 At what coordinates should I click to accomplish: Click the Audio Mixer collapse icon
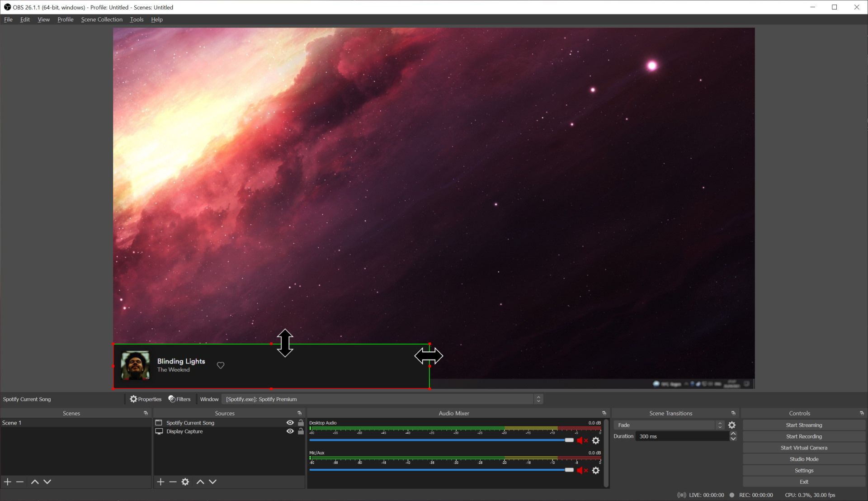(x=604, y=413)
